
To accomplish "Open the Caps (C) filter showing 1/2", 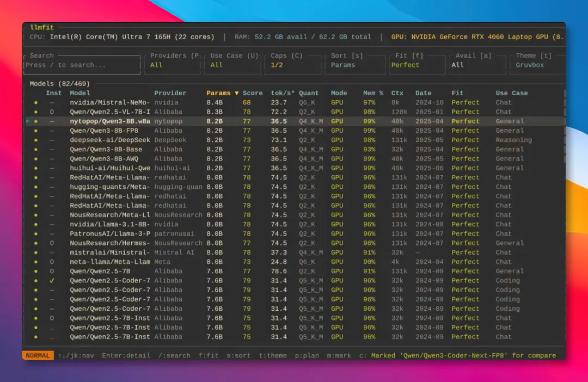I will pos(293,65).
